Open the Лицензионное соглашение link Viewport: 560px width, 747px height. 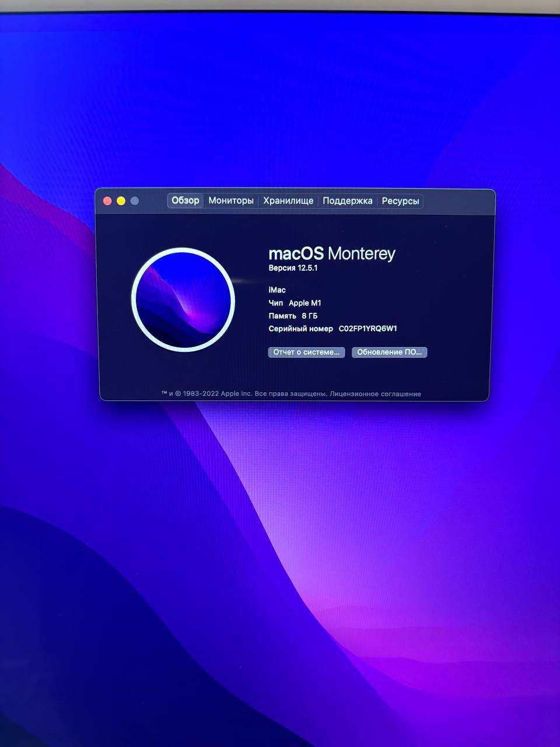tap(375, 394)
